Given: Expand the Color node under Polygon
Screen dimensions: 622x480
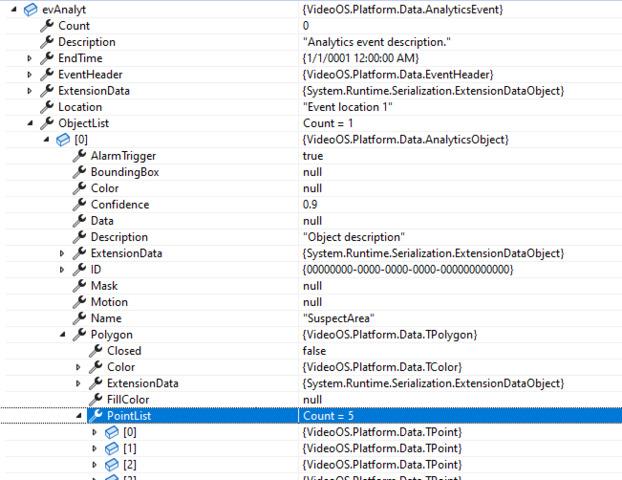Looking at the screenshot, I should (78, 367).
